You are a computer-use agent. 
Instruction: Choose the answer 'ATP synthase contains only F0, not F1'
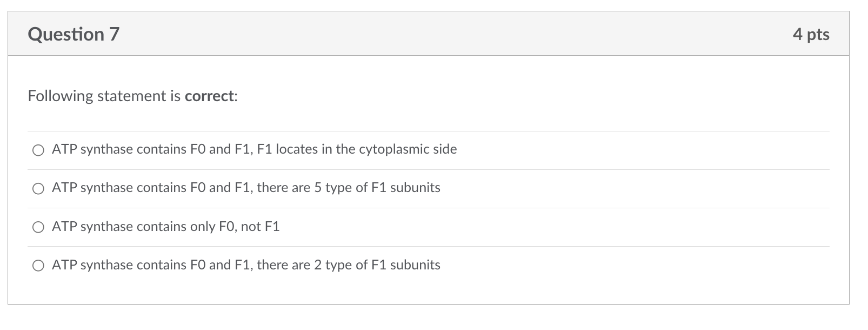(38, 227)
